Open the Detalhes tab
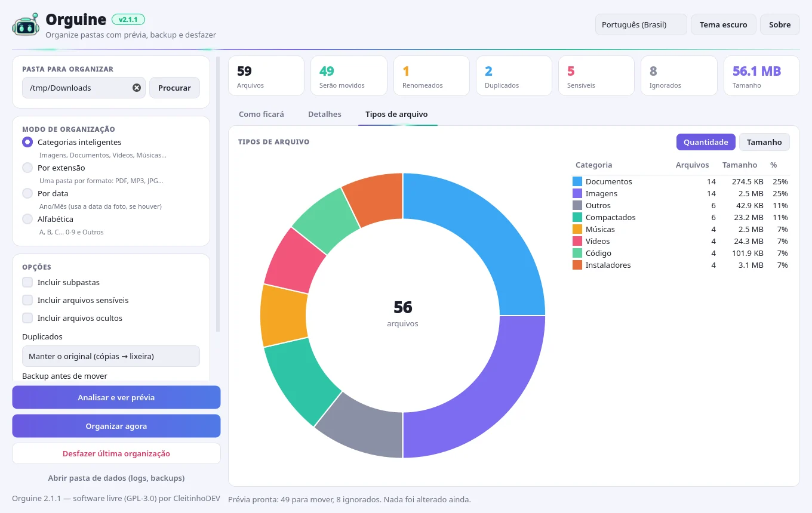Screen dimensions: 812x513 [x=325, y=114]
